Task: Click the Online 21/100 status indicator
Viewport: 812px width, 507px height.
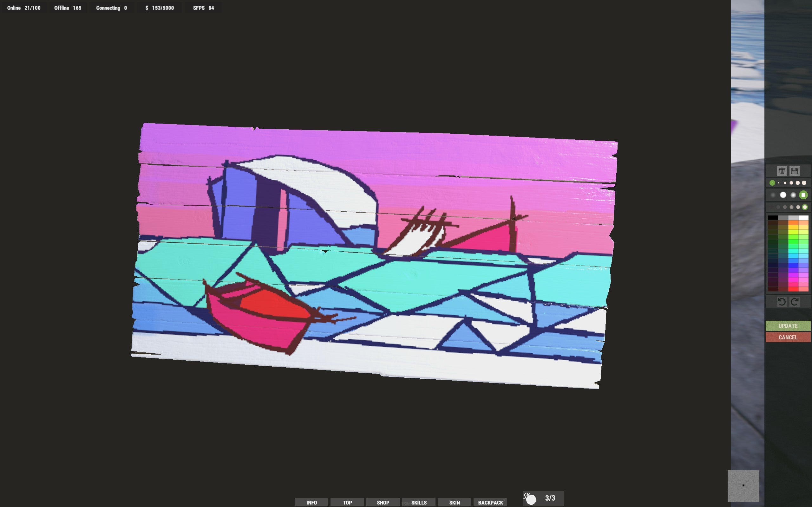Action: click(23, 8)
